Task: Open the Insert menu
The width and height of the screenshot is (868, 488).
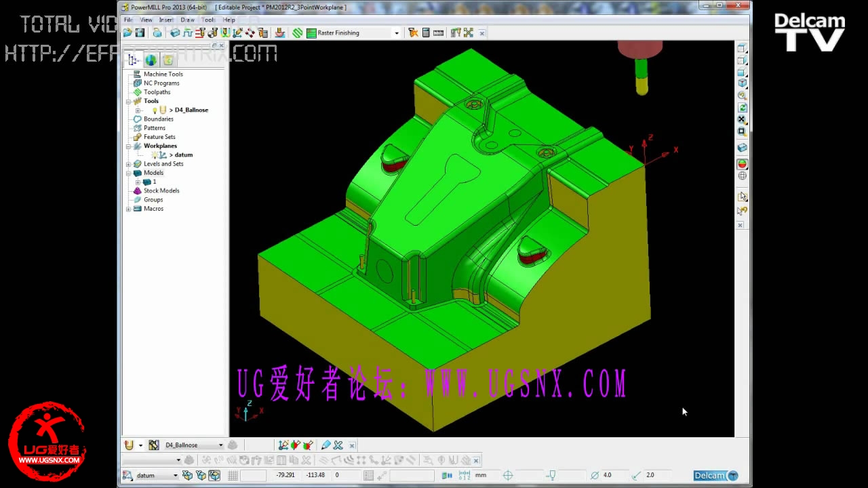Action: point(166,20)
